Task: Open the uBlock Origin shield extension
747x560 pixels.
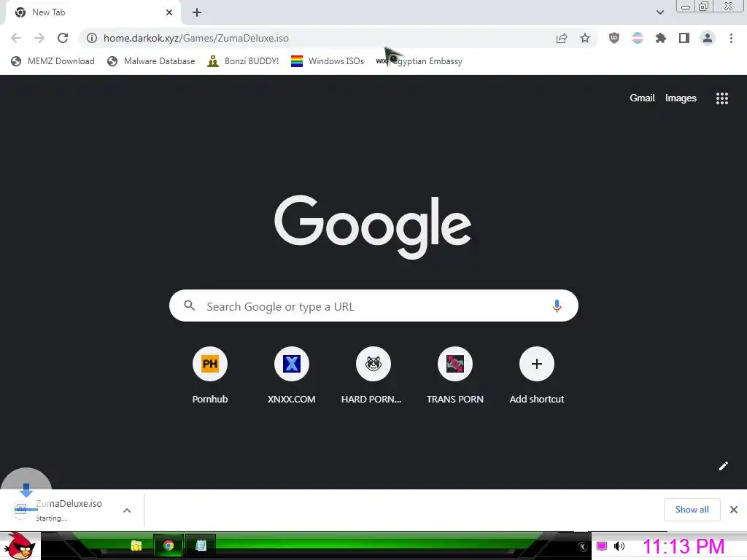Action: (614, 38)
